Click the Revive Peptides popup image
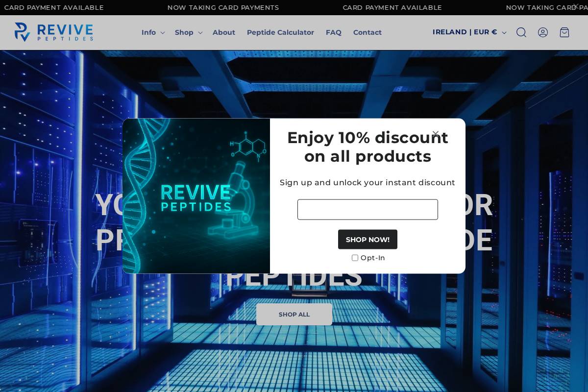The image size is (588, 392). 196,196
